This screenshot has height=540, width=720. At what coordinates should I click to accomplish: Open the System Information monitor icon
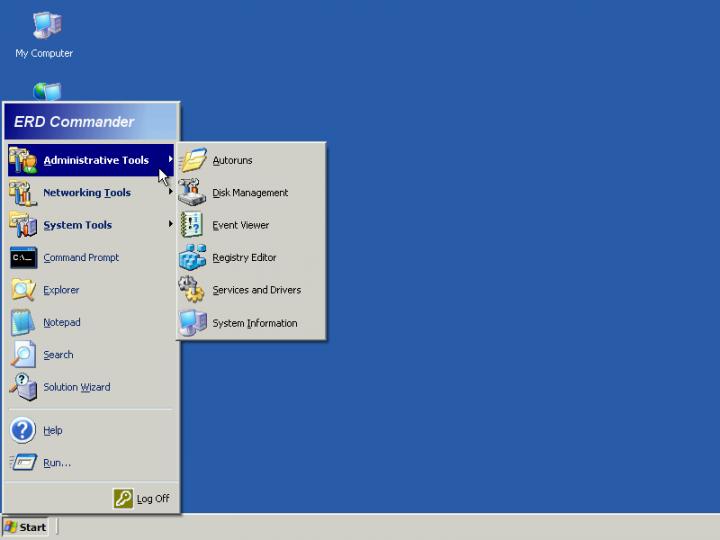192,323
